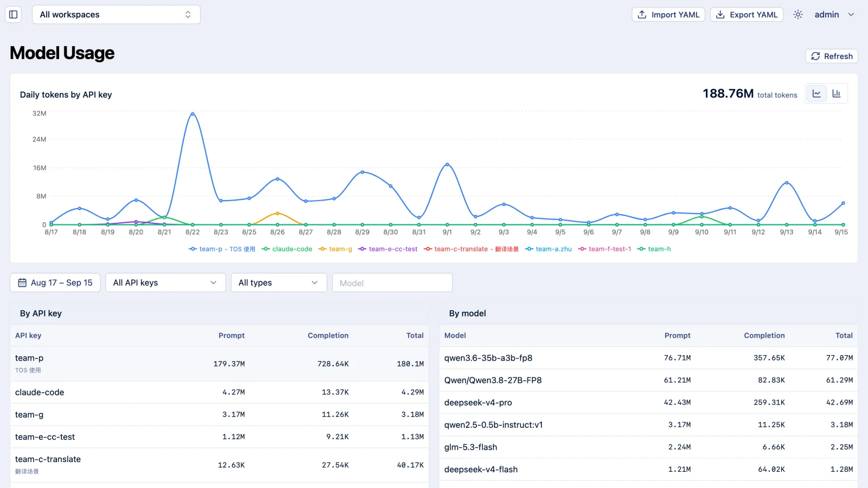Toggle team-e-cc-test legend series

click(x=388, y=249)
